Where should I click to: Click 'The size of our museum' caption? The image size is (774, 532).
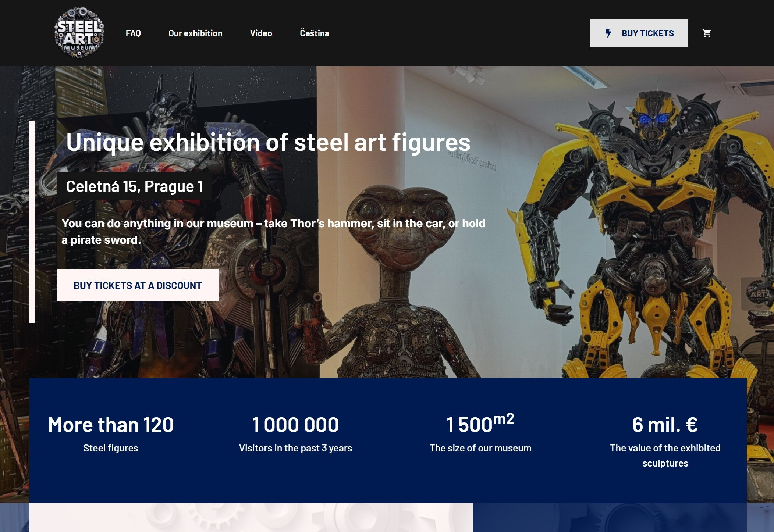point(480,448)
